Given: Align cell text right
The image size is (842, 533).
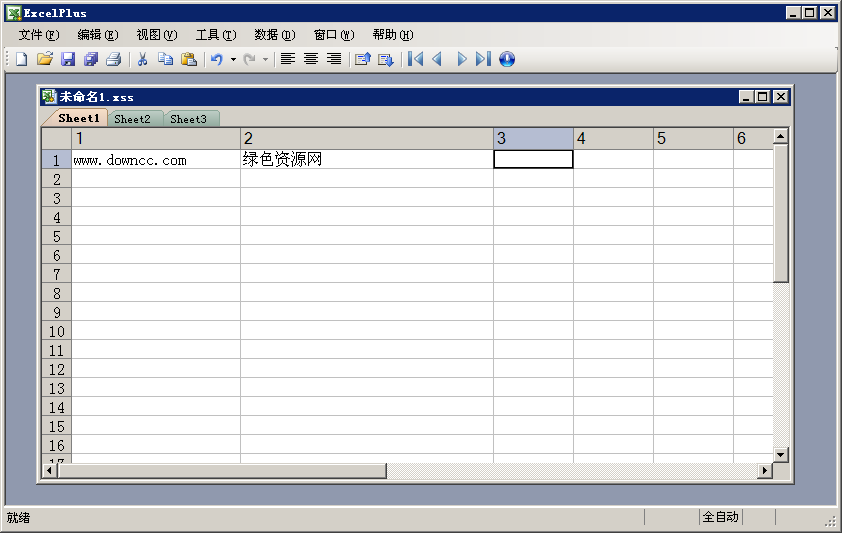Looking at the screenshot, I should [334, 59].
